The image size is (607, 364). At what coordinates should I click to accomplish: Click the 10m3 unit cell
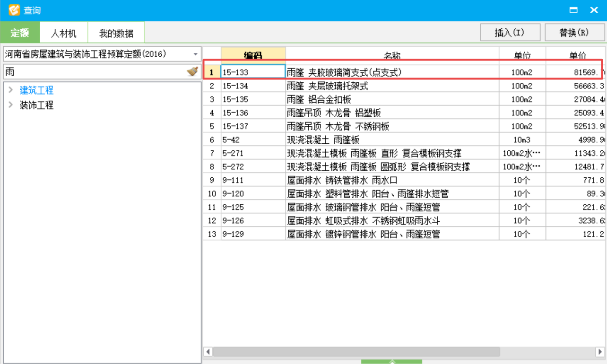[x=522, y=140]
